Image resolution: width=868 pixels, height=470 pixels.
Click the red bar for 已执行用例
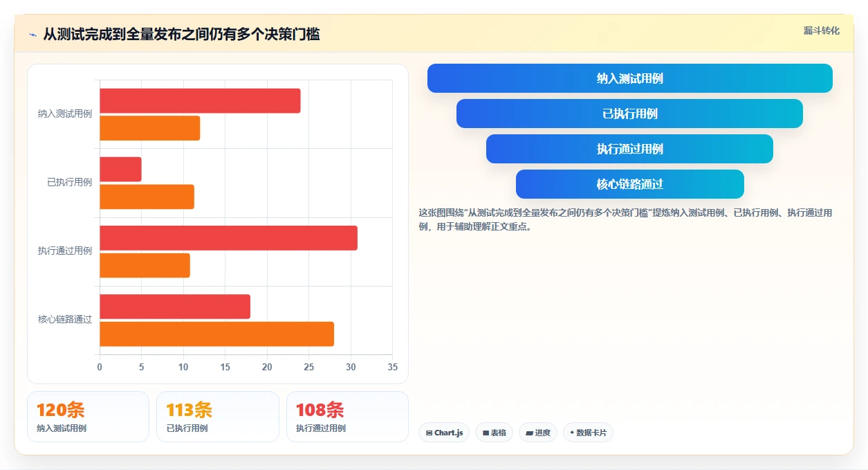tap(120, 170)
